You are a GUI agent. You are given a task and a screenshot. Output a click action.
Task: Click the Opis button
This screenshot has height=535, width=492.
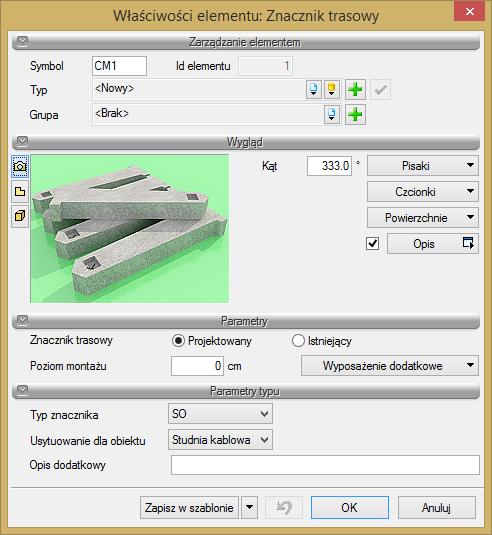433,244
